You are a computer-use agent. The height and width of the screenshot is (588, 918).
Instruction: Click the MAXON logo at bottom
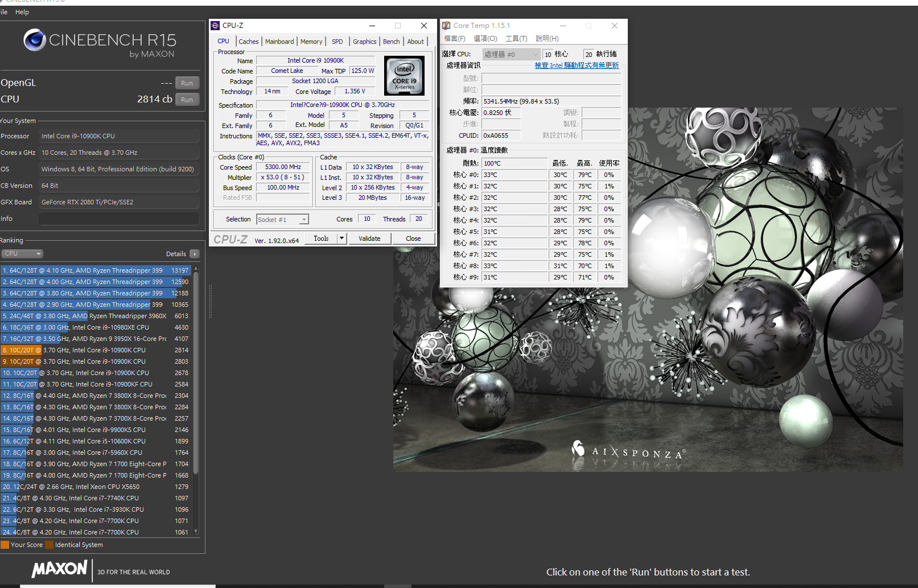point(60,569)
